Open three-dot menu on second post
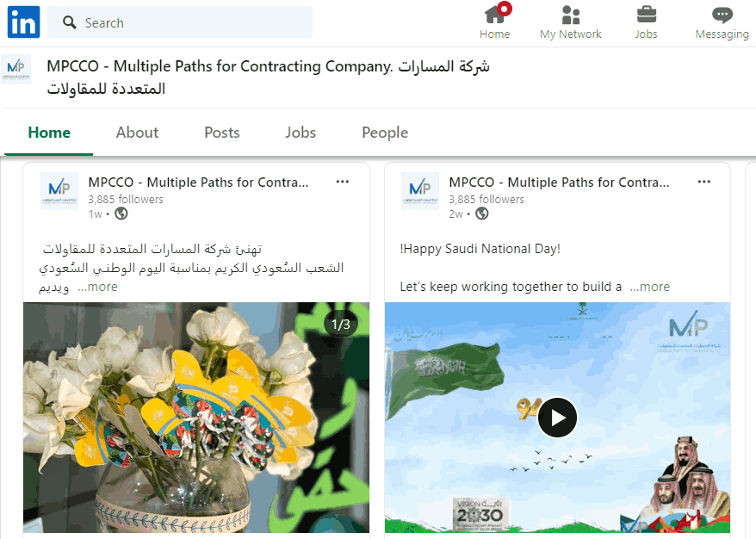This screenshot has width=756, height=539. [704, 182]
